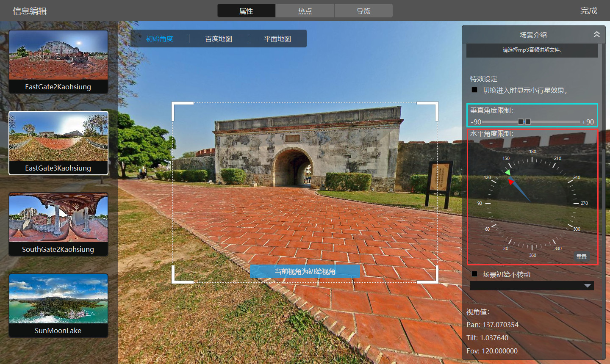Select the 属性 tab
Screen dimensions: 610x364
[x=246, y=11]
